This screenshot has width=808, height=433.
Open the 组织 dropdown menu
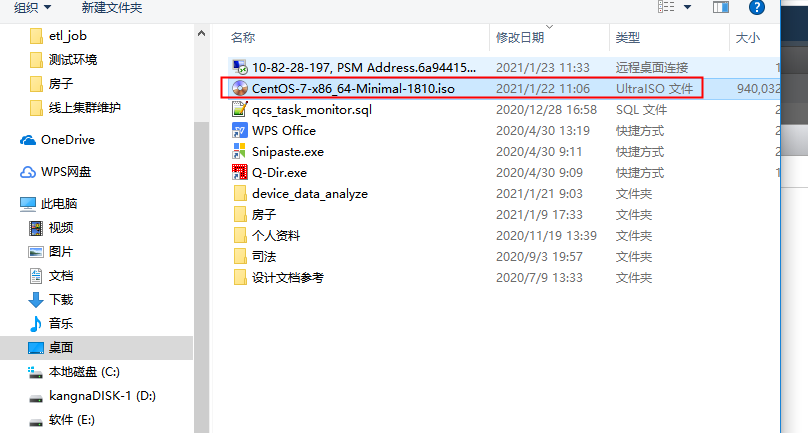tap(32, 7)
